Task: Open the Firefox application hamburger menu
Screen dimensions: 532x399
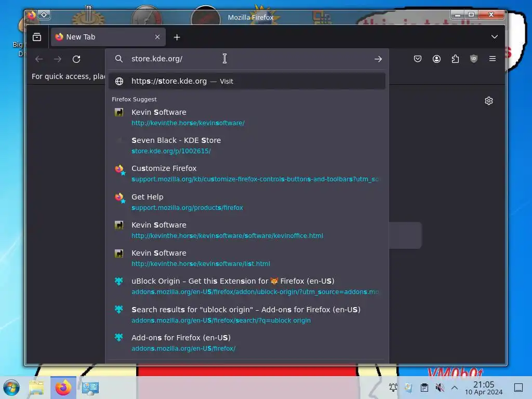Action: pos(493,59)
